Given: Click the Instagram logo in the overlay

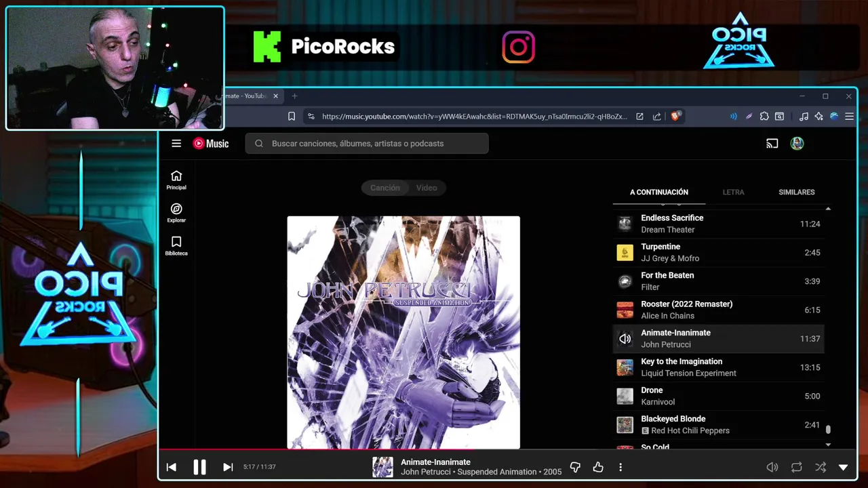Looking at the screenshot, I should pos(519,47).
